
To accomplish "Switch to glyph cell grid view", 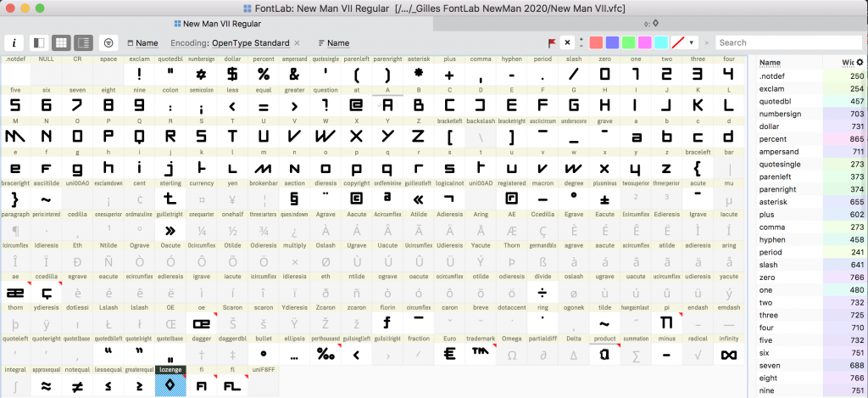I will 61,42.
